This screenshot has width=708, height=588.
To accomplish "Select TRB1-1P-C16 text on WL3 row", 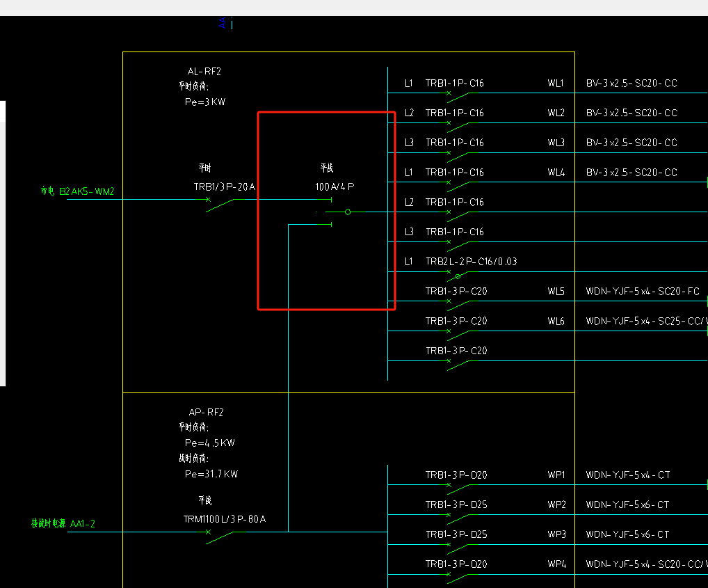I will (455, 143).
